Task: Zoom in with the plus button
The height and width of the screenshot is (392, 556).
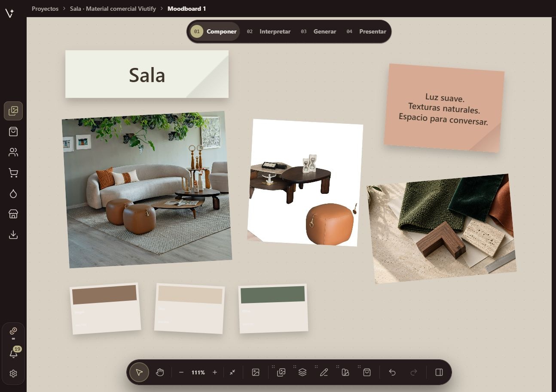Action: [x=215, y=372]
